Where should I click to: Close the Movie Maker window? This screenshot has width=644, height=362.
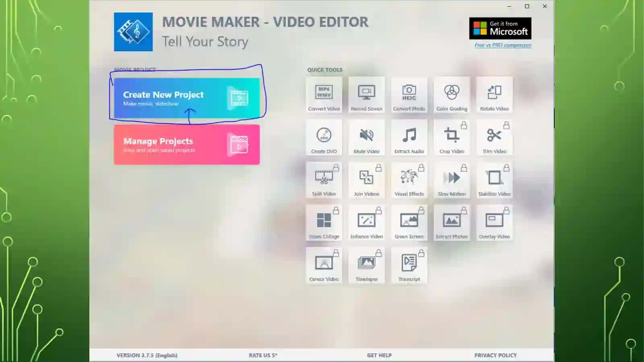point(545,6)
